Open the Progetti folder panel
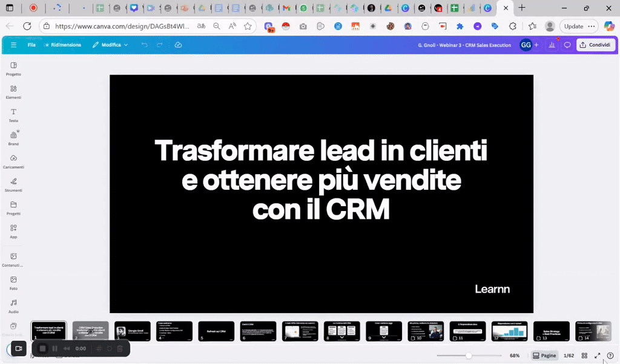Image resolution: width=620 pixels, height=364 pixels. 13,209
